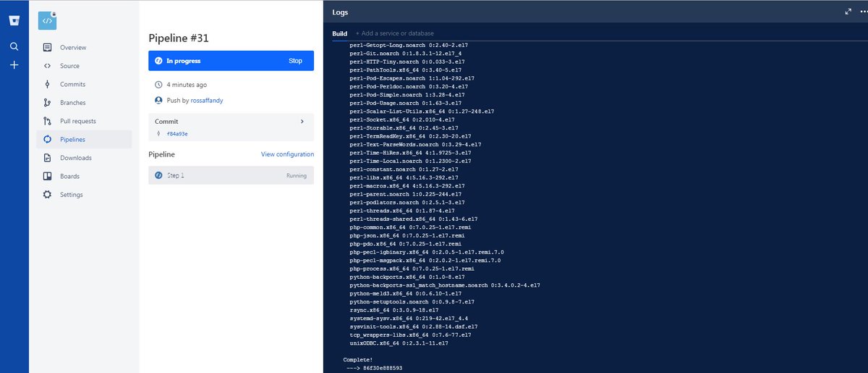Click log line perl-Git.noarch 0:1.8.3.1-12.el7_4
This screenshot has width=868, height=373.
(x=407, y=54)
